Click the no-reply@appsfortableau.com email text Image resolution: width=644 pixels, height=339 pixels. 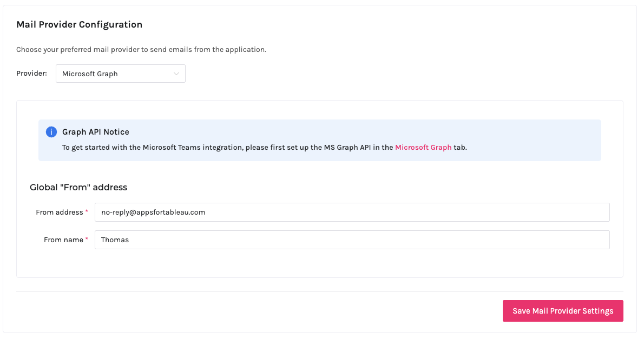tap(153, 212)
